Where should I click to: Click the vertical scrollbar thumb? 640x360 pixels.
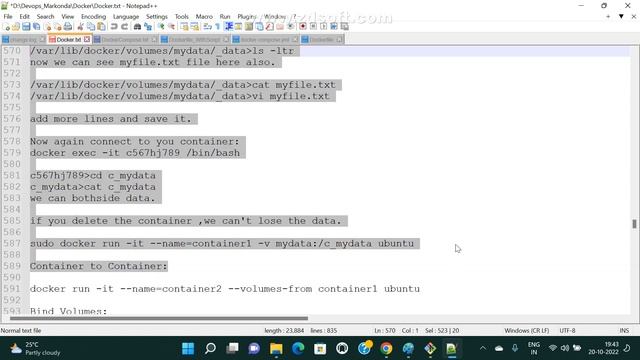pos(634,224)
